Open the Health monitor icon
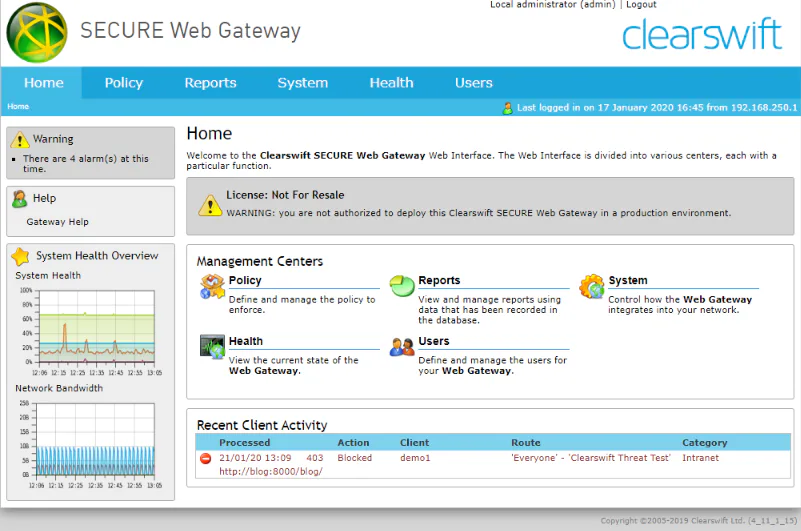This screenshot has height=531, width=801. pyautogui.click(x=213, y=347)
